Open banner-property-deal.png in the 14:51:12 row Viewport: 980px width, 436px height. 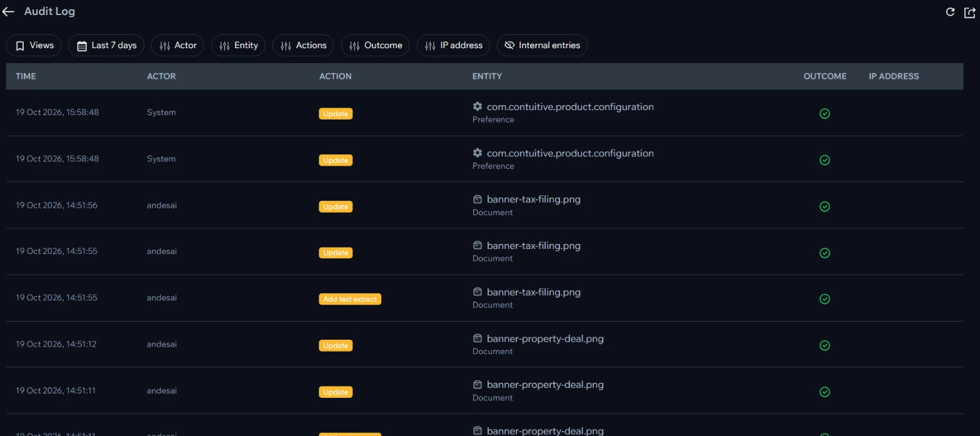545,338
